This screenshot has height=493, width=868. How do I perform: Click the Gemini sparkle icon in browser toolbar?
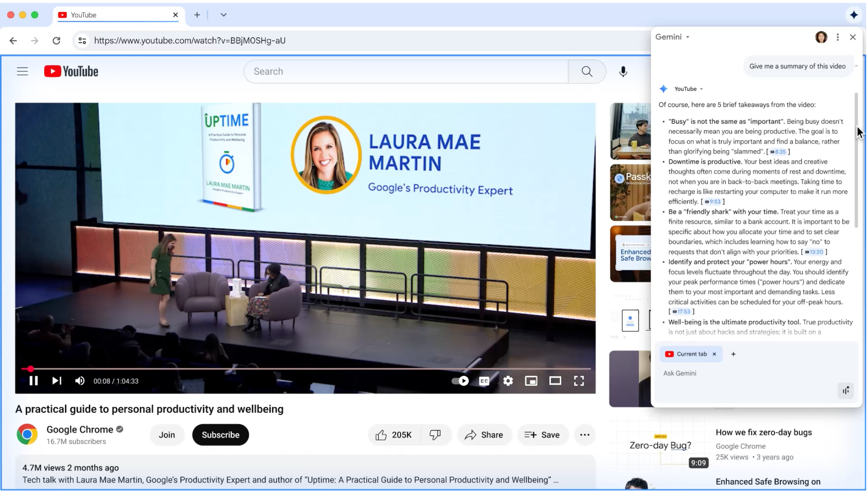[x=854, y=15]
